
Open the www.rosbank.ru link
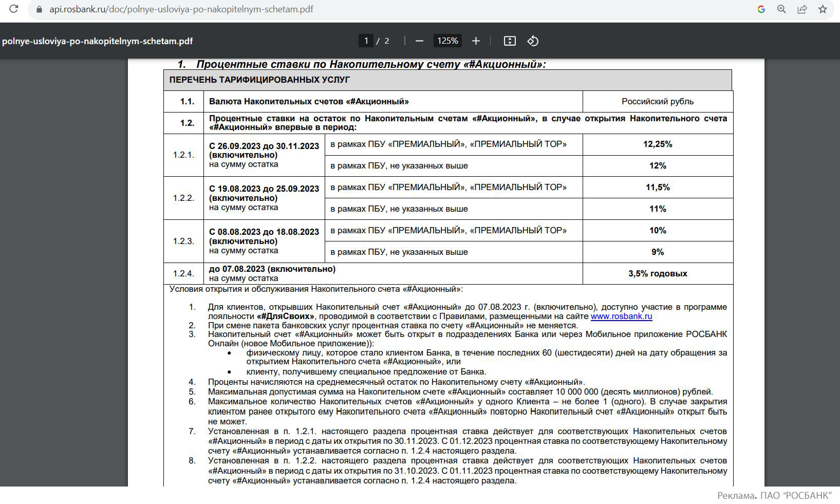click(622, 316)
